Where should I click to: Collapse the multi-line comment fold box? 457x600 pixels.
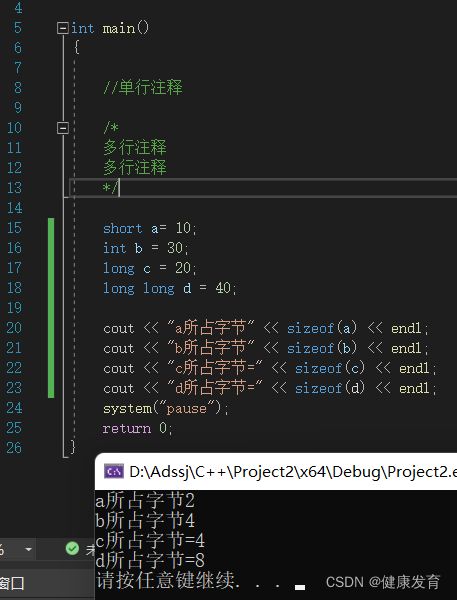(x=62, y=128)
